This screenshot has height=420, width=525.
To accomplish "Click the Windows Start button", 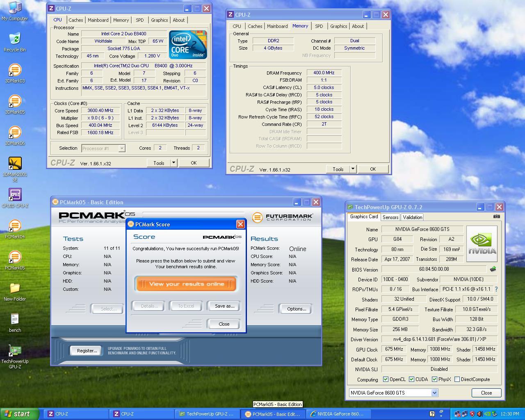I will pos(20,414).
